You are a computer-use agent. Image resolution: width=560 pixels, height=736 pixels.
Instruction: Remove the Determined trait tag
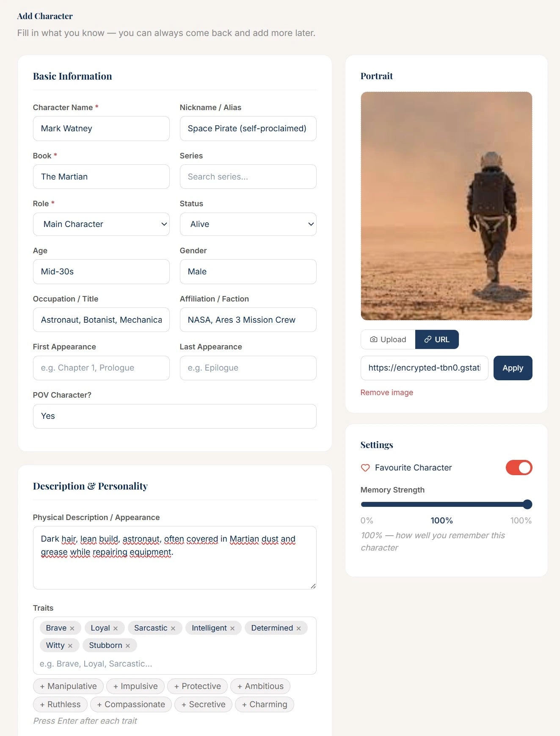[x=298, y=628]
